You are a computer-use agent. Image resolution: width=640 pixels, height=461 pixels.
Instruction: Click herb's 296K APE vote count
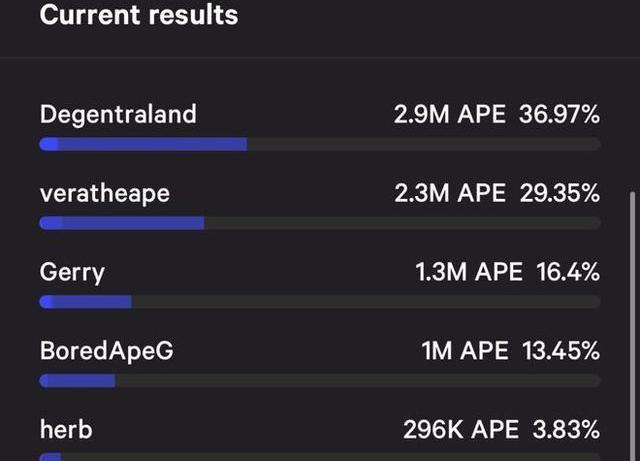461,430
